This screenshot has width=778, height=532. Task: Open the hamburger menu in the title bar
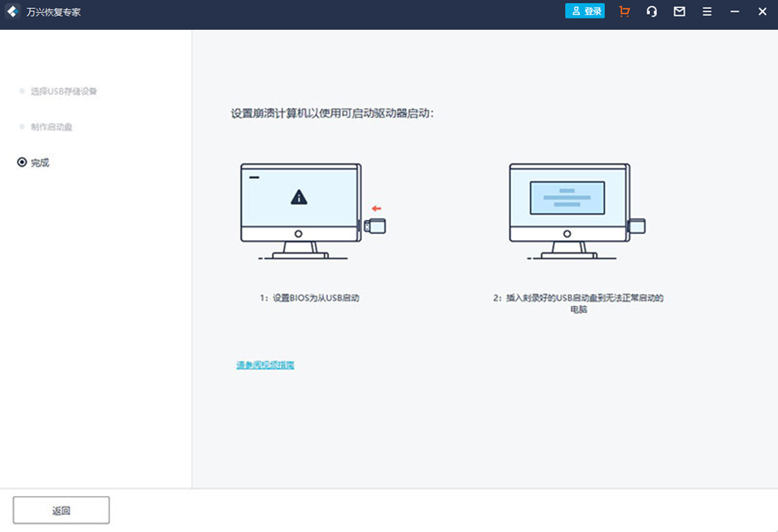[x=707, y=11]
